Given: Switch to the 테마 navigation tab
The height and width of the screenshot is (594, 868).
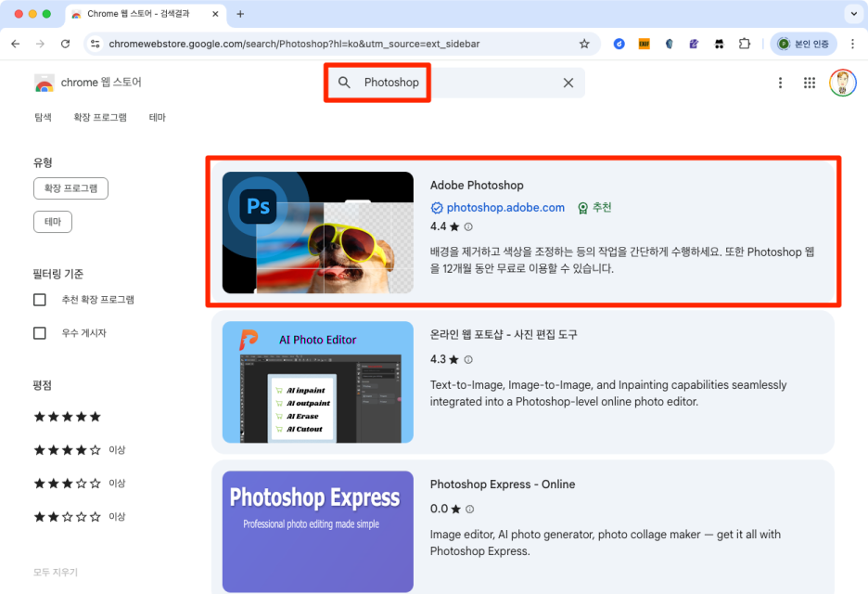Looking at the screenshot, I should pos(158,117).
